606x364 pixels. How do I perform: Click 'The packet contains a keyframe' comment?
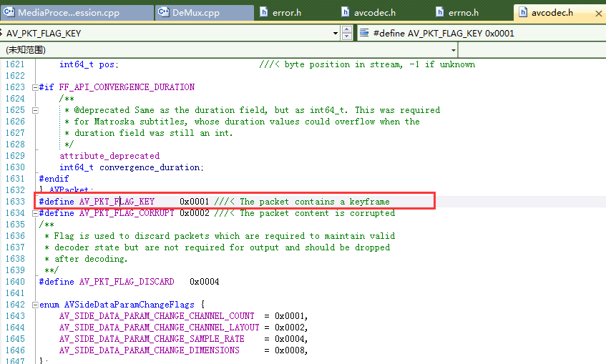pos(315,202)
